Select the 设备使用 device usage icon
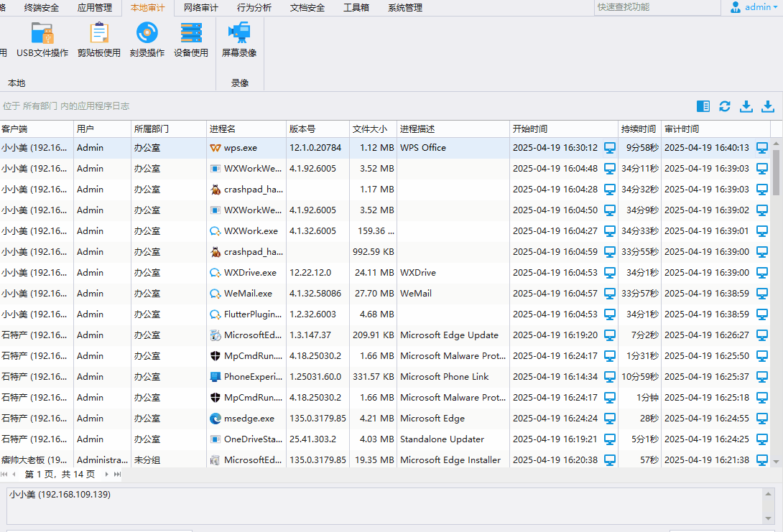The image size is (783, 532). pos(191,40)
